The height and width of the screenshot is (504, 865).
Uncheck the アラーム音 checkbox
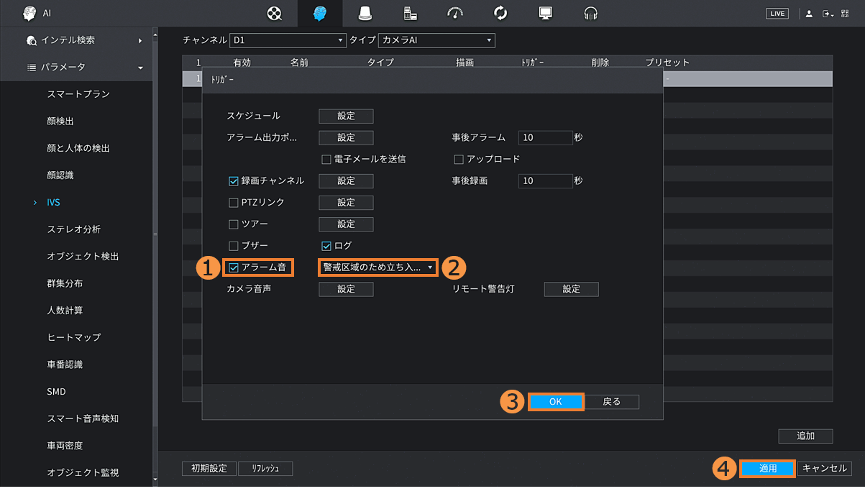click(234, 267)
